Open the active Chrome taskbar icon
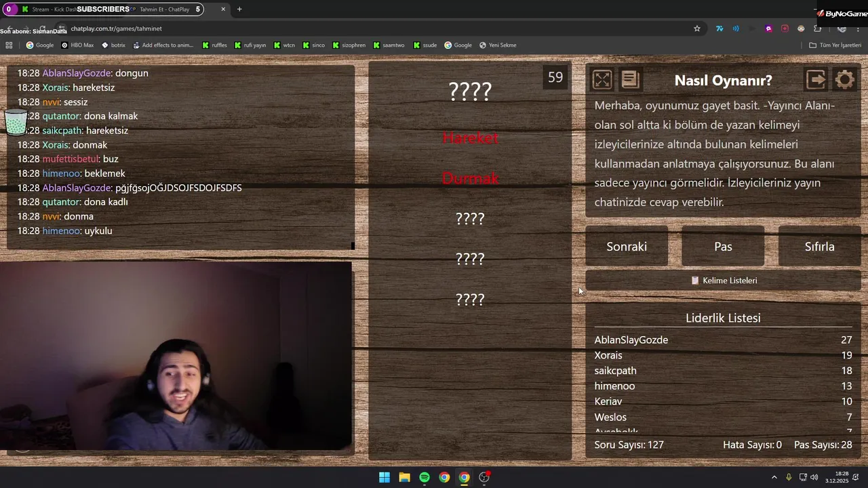This screenshot has height=488, width=868. point(464,477)
